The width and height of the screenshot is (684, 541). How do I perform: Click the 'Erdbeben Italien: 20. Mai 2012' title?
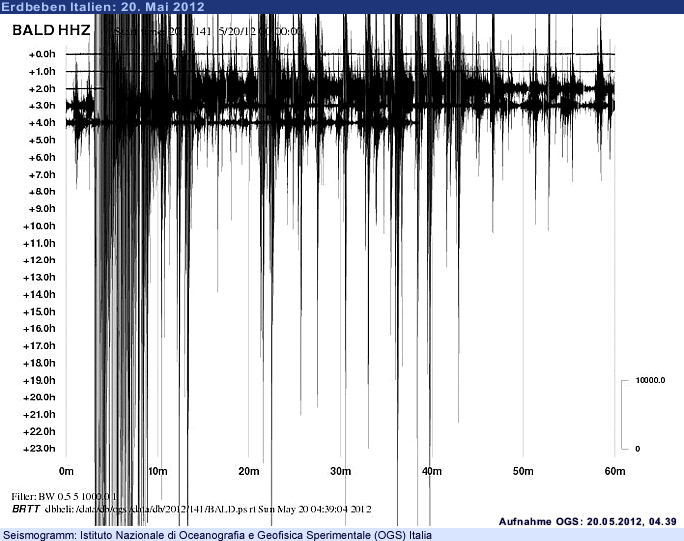pos(103,7)
